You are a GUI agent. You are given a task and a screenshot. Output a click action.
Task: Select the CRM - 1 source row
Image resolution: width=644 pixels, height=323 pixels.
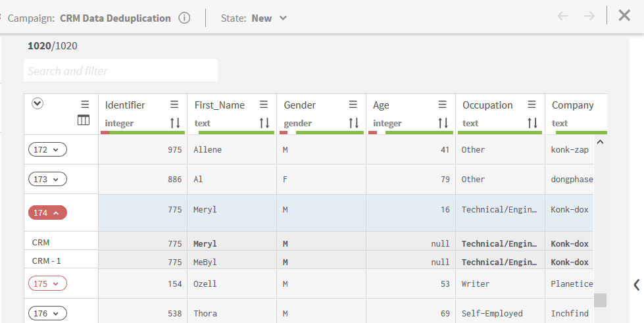click(x=47, y=261)
